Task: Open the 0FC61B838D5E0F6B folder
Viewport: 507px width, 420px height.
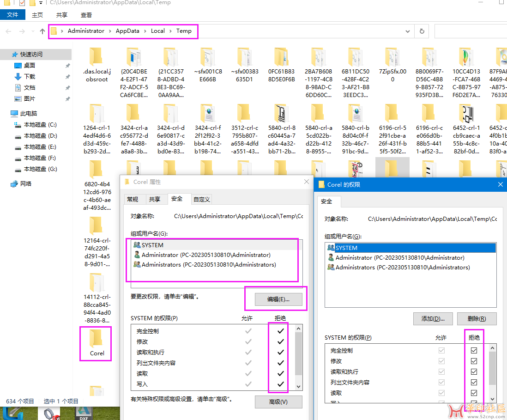Action: (x=281, y=65)
